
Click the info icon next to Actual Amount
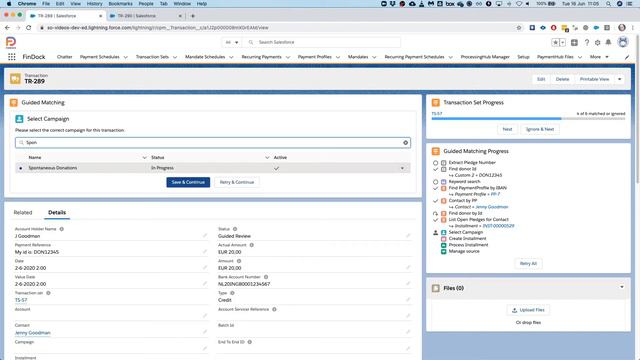(251, 245)
